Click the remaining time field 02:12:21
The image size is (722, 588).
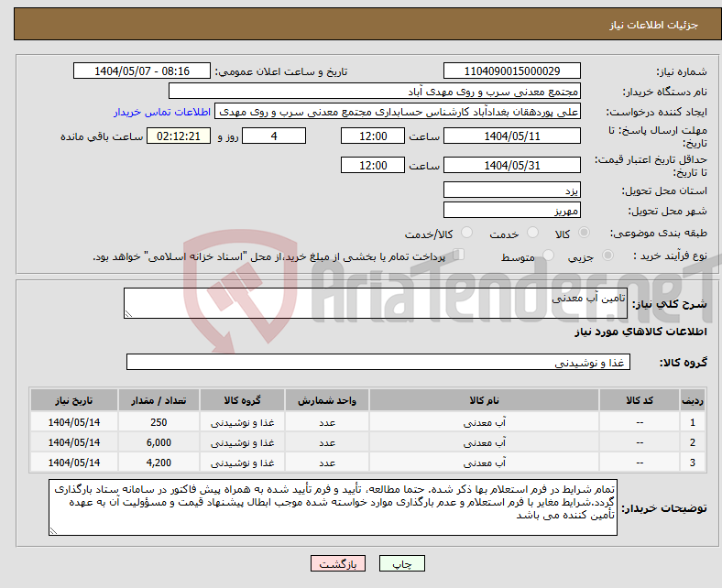pyautogui.click(x=179, y=136)
